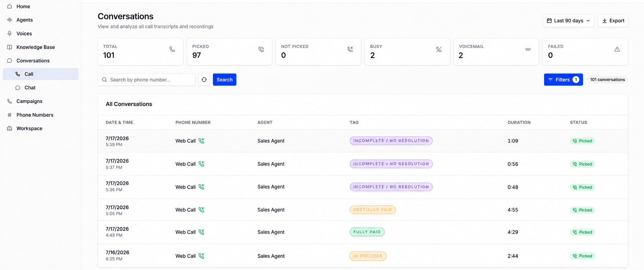This screenshot has height=270, width=644.
Task: Open the Call conversations submenu item
Action: pos(41,74)
